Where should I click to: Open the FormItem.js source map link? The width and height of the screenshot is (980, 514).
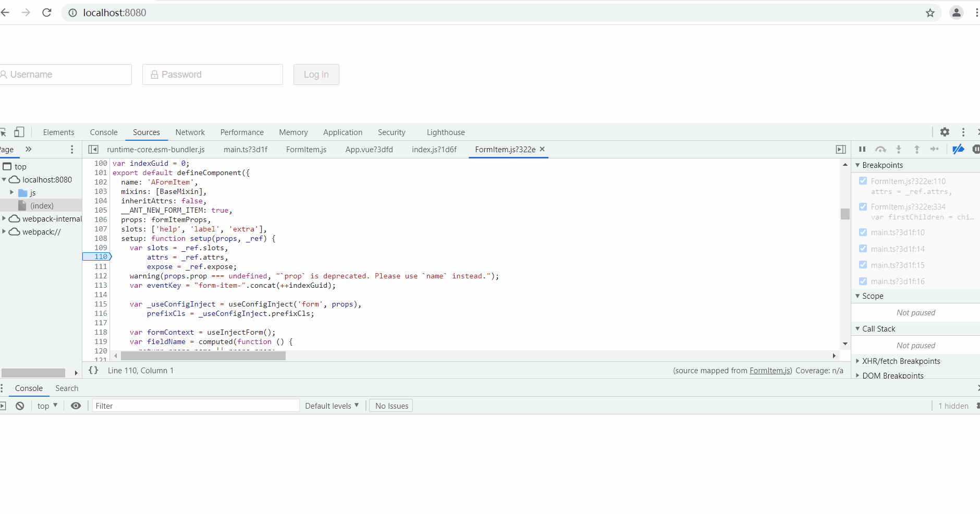(x=770, y=371)
